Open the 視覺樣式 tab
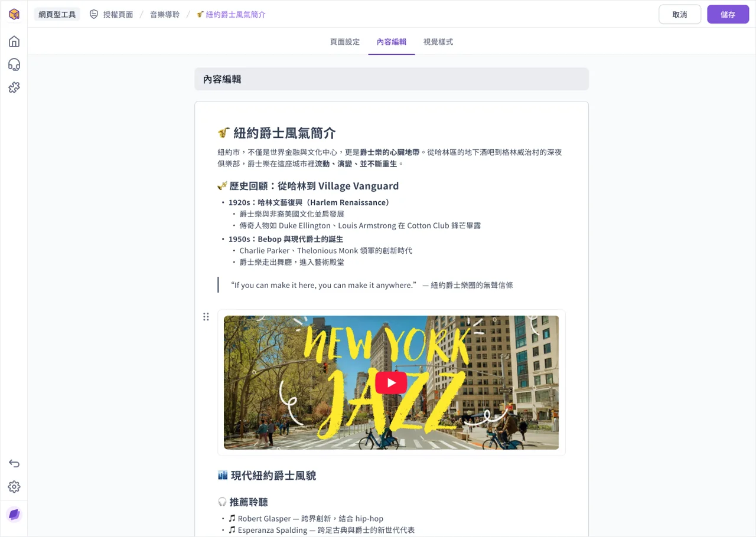This screenshot has height=537, width=756. pyautogui.click(x=438, y=42)
